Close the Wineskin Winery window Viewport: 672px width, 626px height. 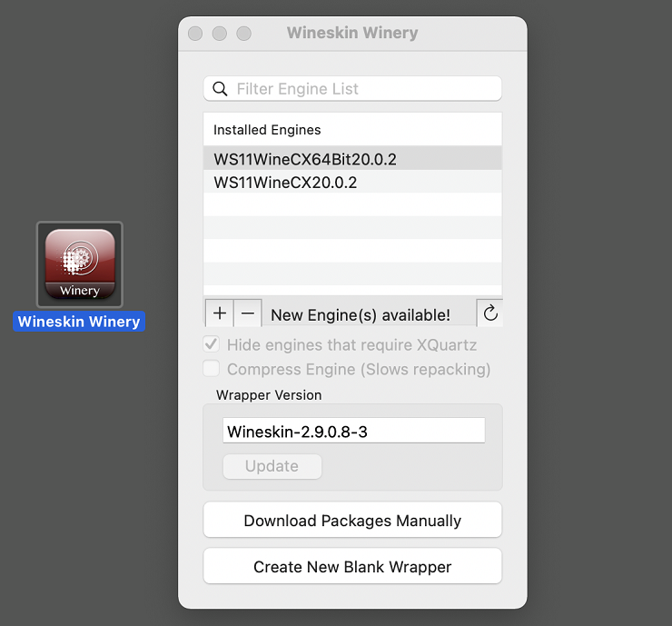pyautogui.click(x=195, y=34)
